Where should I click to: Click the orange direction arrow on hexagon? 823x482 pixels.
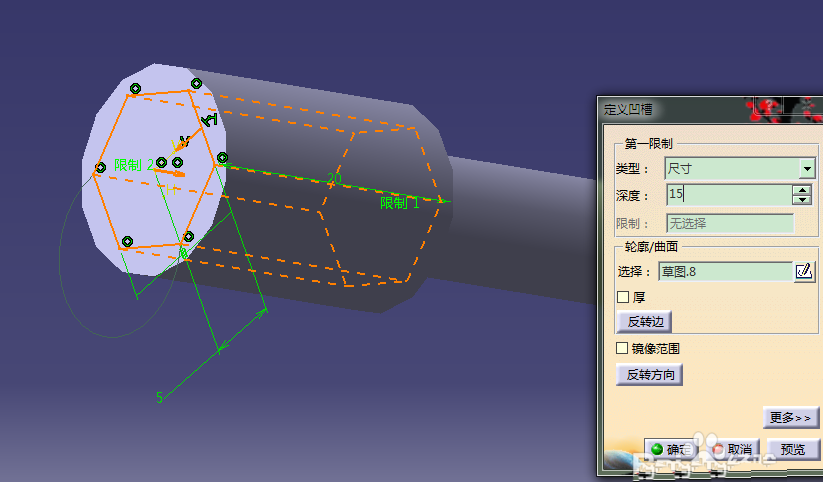(169, 172)
